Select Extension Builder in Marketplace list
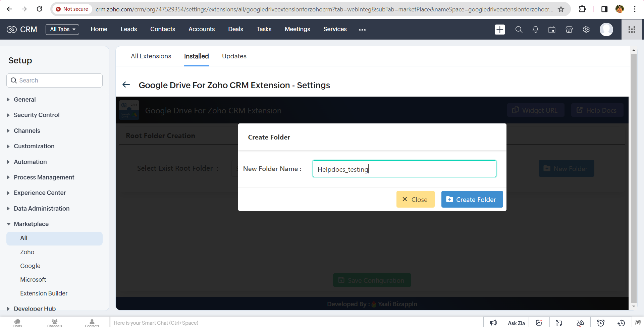The image size is (644, 327). [44, 293]
